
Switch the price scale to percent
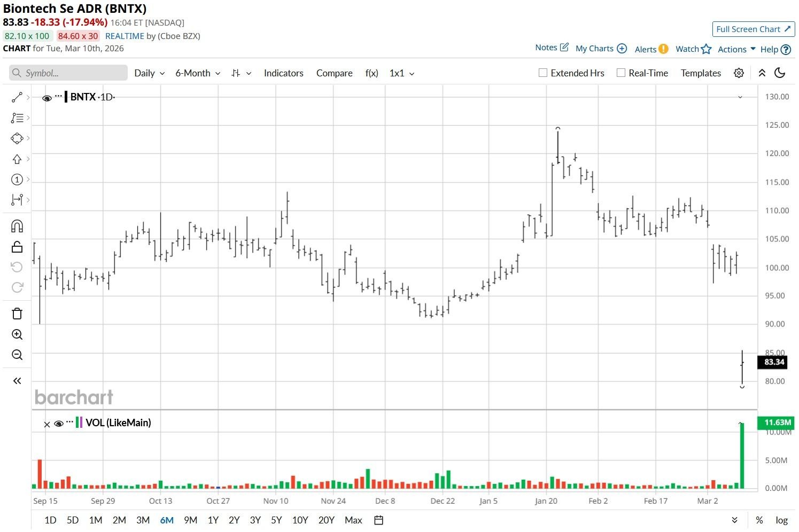point(759,520)
